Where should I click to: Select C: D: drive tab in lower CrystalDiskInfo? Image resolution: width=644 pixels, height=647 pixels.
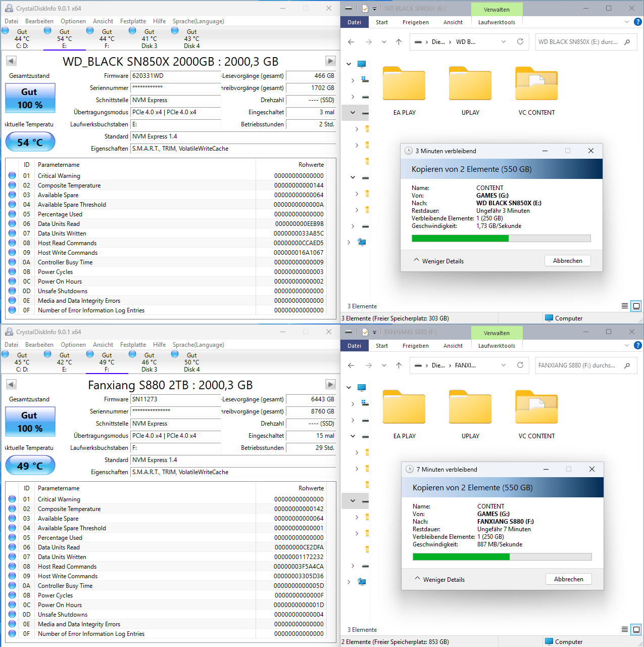22,362
